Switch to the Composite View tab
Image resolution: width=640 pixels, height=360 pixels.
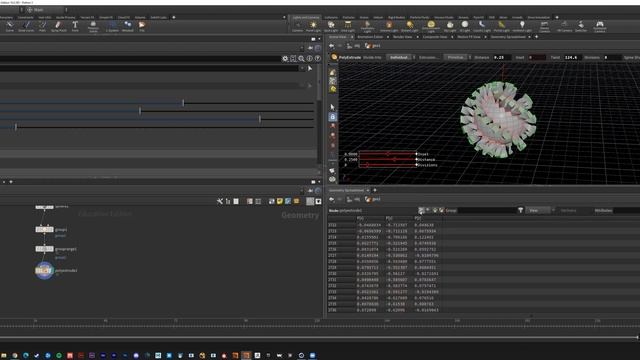pyautogui.click(x=435, y=37)
